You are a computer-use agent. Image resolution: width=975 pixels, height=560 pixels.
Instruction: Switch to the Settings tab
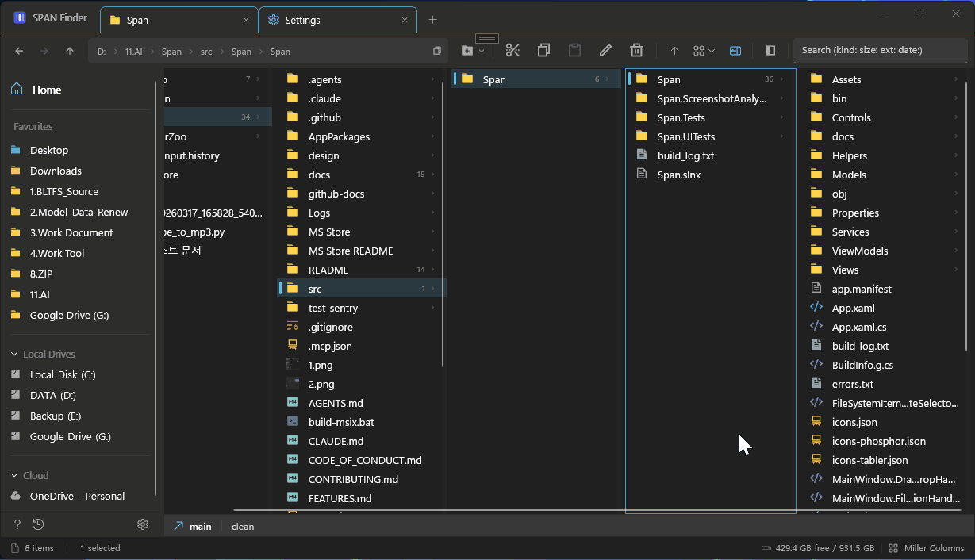click(339, 20)
